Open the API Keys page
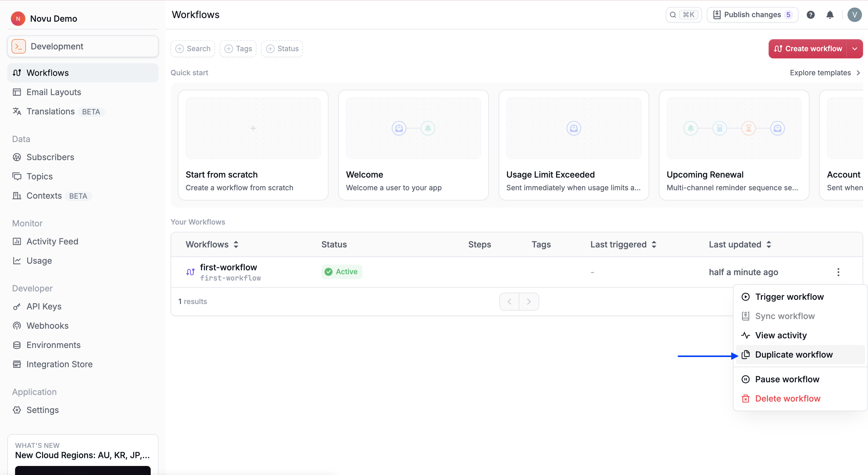Image resolution: width=868 pixels, height=475 pixels. (44, 306)
